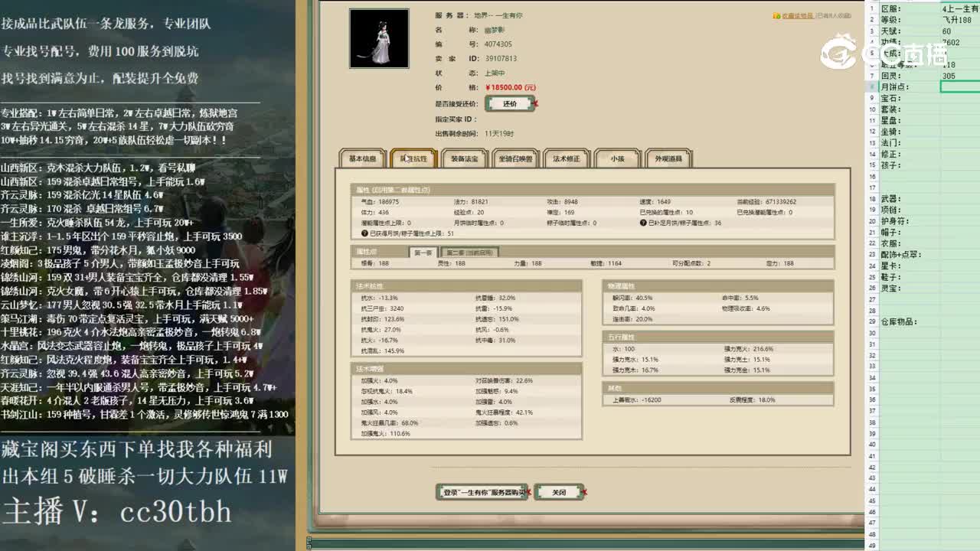
Task: Click the 抗封印: 123.6% entry
Action: (382, 319)
